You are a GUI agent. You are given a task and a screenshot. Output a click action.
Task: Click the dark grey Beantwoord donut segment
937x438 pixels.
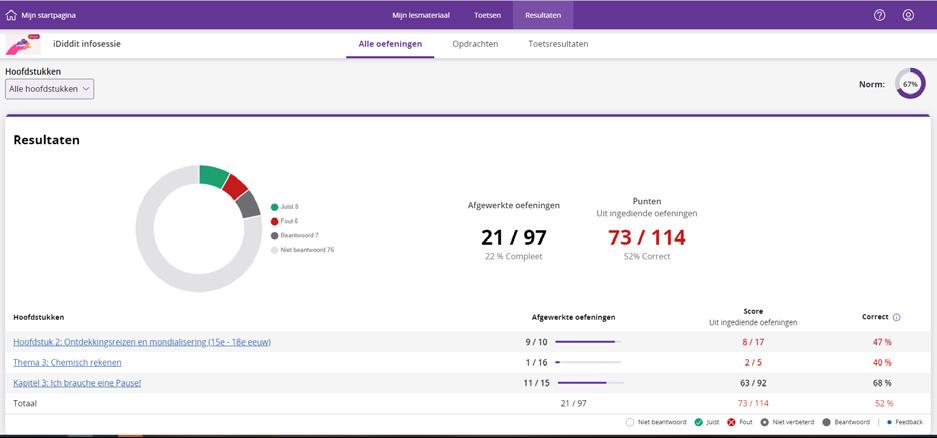pyautogui.click(x=248, y=205)
